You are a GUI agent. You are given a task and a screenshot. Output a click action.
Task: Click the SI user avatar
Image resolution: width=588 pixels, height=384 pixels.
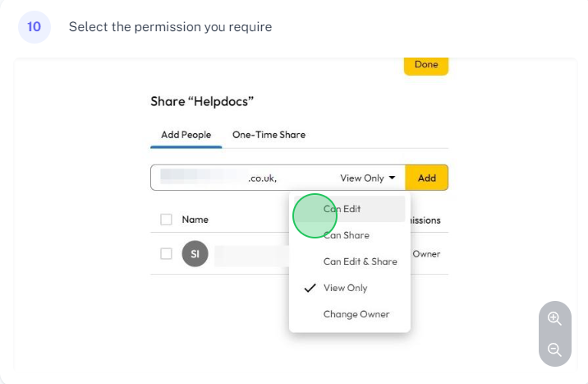[195, 254]
